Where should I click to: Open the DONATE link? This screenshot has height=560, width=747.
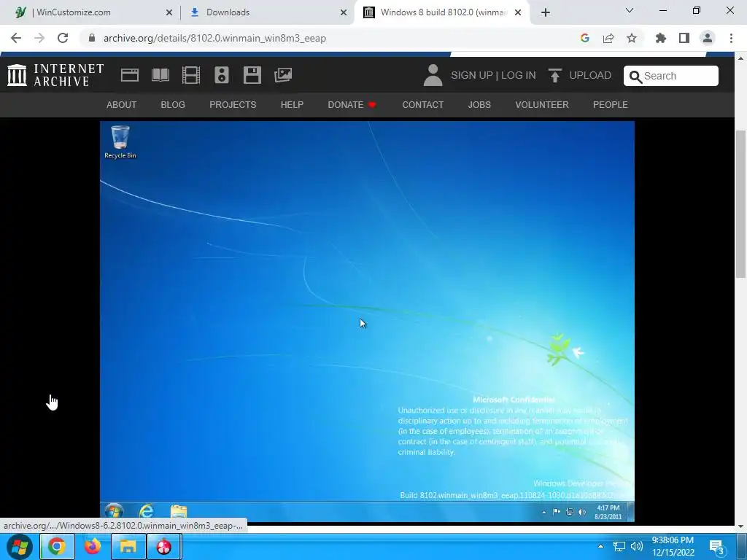(352, 105)
